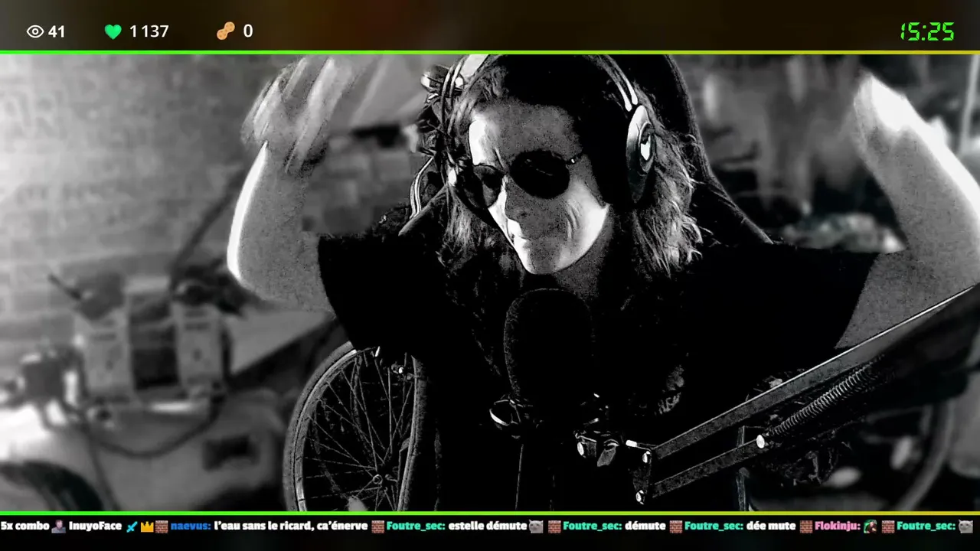The height and width of the screenshot is (551, 980).
Task: Click the character emote after Flokinju
Action: coord(870,527)
